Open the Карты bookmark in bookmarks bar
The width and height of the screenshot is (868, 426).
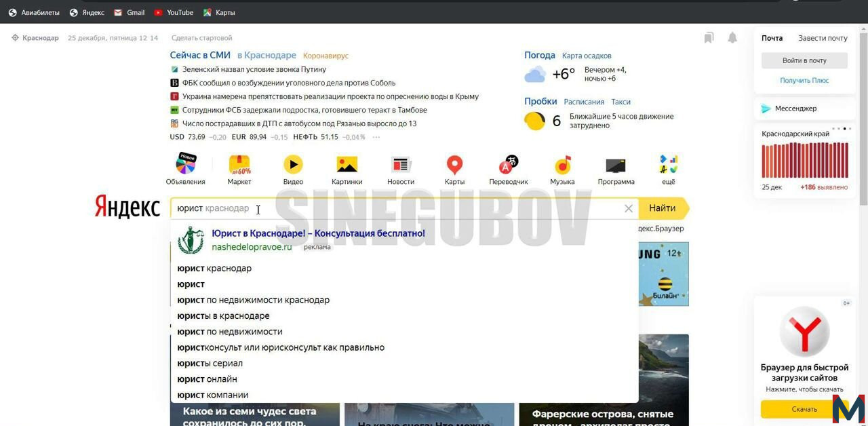(219, 12)
